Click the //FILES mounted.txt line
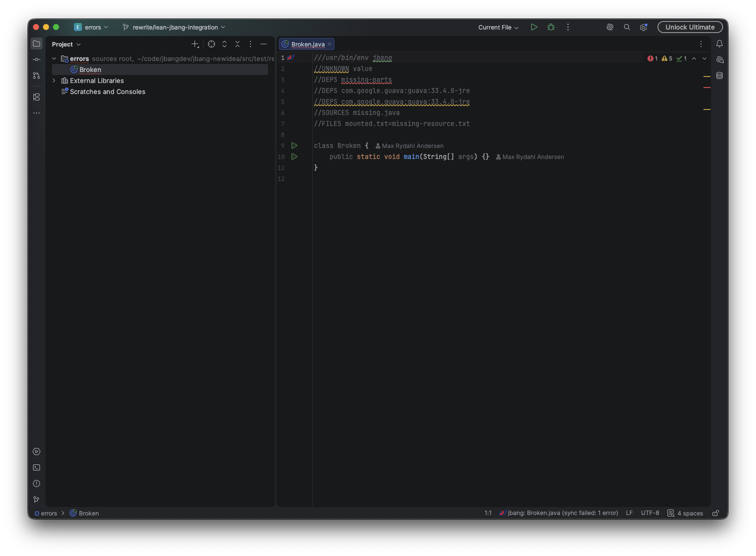The width and height of the screenshot is (756, 556). 392,124
